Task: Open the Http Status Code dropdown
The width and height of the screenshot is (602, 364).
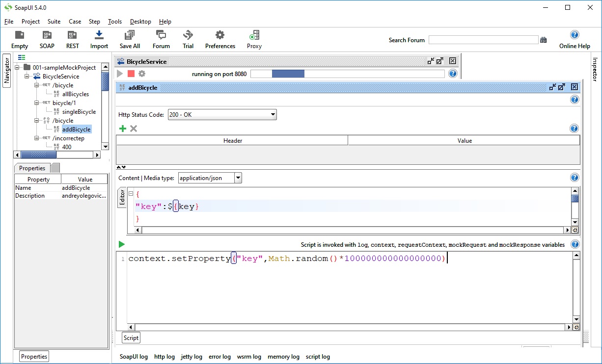Action: point(222,115)
